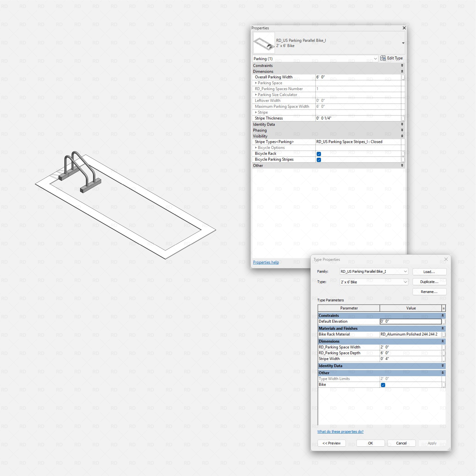Expand the Phasing group in Properties
The height and width of the screenshot is (476, 476).
point(402,130)
